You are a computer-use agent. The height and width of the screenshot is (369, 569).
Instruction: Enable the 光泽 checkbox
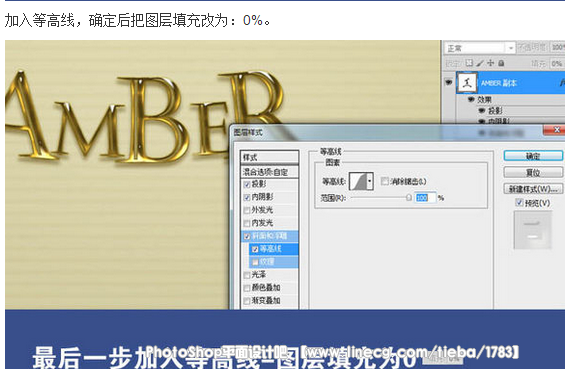coord(247,275)
